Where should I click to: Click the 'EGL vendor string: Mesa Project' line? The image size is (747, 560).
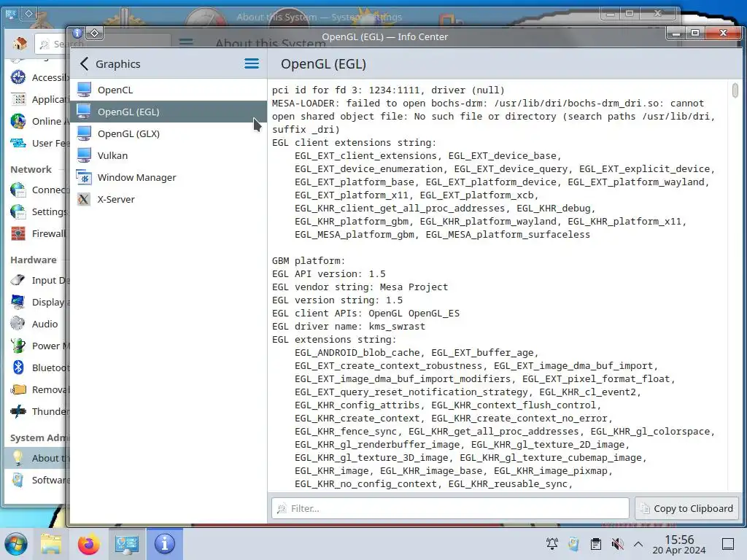pyautogui.click(x=360, y=287)
